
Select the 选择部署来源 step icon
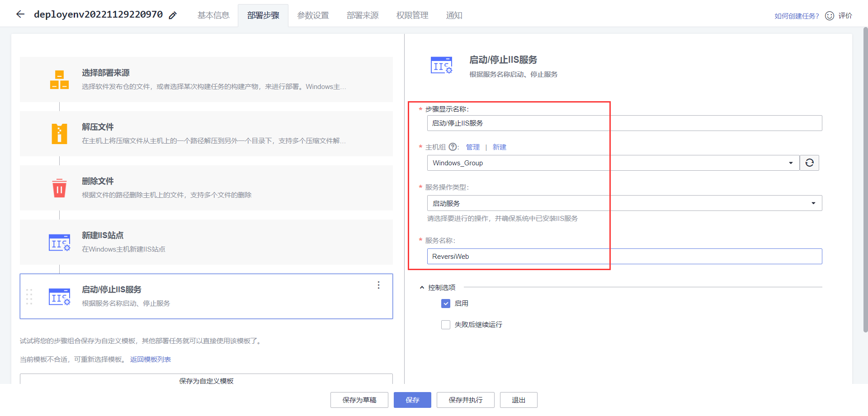[59, 79]
